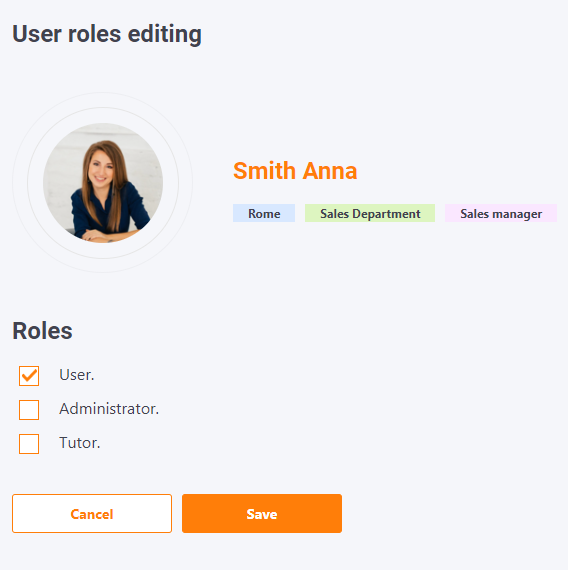Screen dimensions: 568x570
Task: Click the 'Administrator.' role label
Action: 109,409
